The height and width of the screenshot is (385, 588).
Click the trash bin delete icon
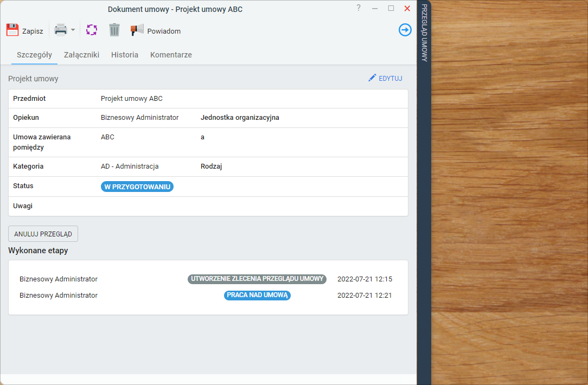coord(114,30)
